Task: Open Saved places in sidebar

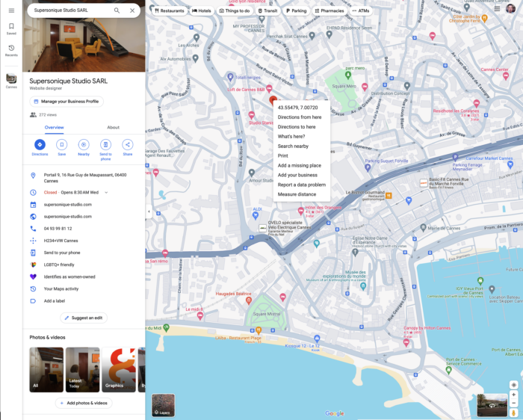Action: click(x=11, y=28)
